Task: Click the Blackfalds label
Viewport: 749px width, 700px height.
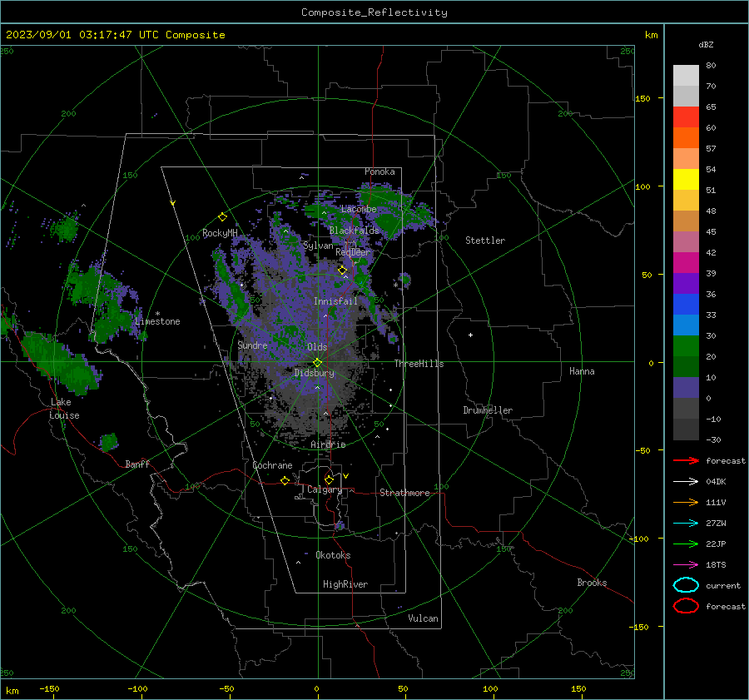Action: (x=354, y=231)
